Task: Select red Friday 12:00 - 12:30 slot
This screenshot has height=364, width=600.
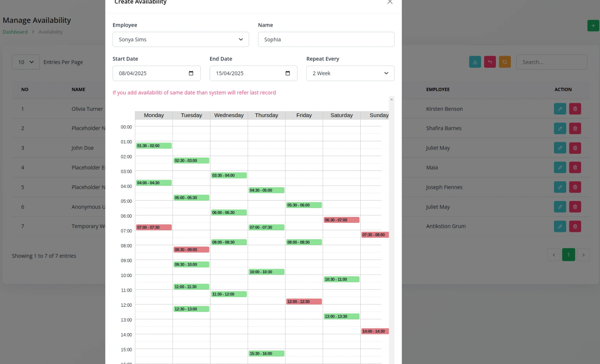Action: pos(304,301)
